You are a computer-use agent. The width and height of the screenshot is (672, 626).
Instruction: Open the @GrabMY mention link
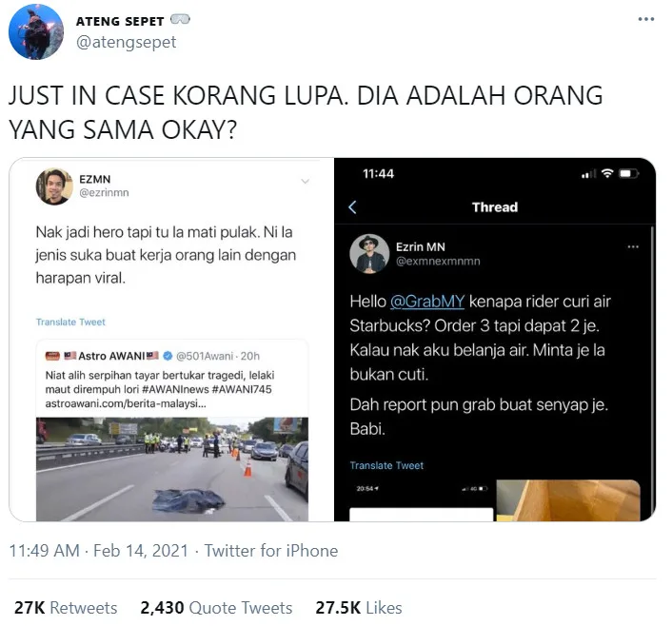[x=426, y=302]
